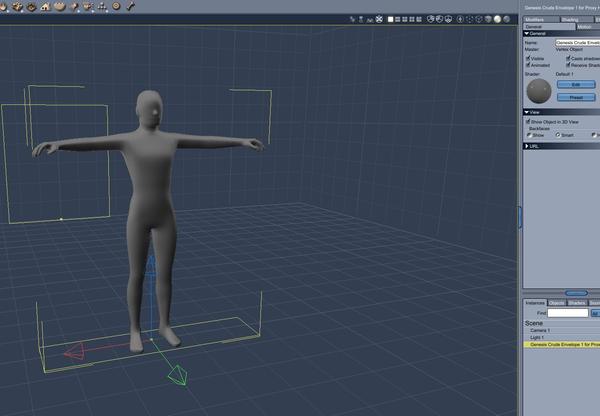Screen dimensions: 600x416
Task: Toggle the Visible checkbox
Action: pyautogui.click(x=528, y=58)
